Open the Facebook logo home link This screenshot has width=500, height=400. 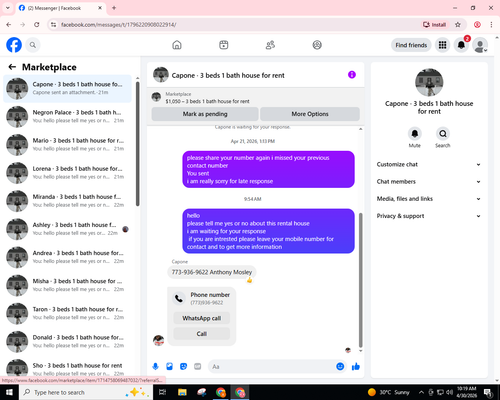(x=14, y=45)
